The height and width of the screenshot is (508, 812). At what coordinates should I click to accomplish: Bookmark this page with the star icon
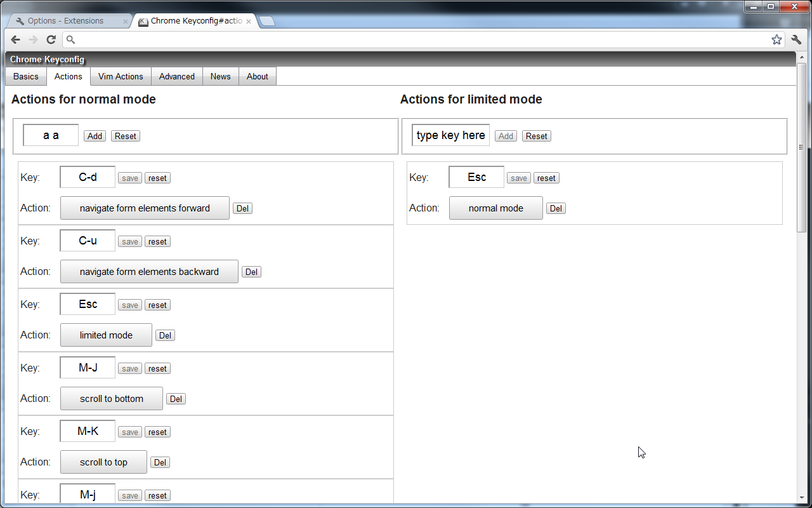[x=776, y=39]
